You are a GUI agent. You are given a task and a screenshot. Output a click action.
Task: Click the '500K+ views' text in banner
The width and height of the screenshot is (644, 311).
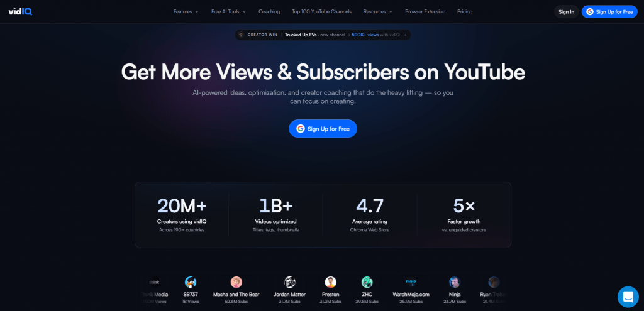(x=365, y=35)
